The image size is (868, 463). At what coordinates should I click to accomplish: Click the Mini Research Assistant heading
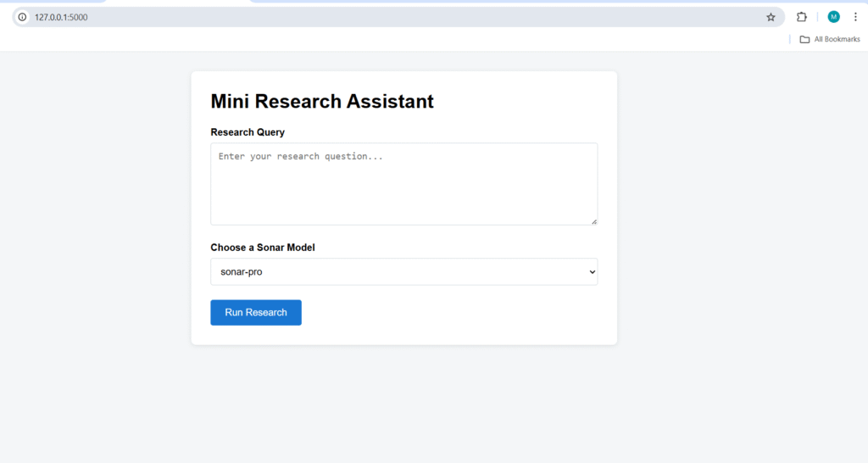(x=322, y=102)
